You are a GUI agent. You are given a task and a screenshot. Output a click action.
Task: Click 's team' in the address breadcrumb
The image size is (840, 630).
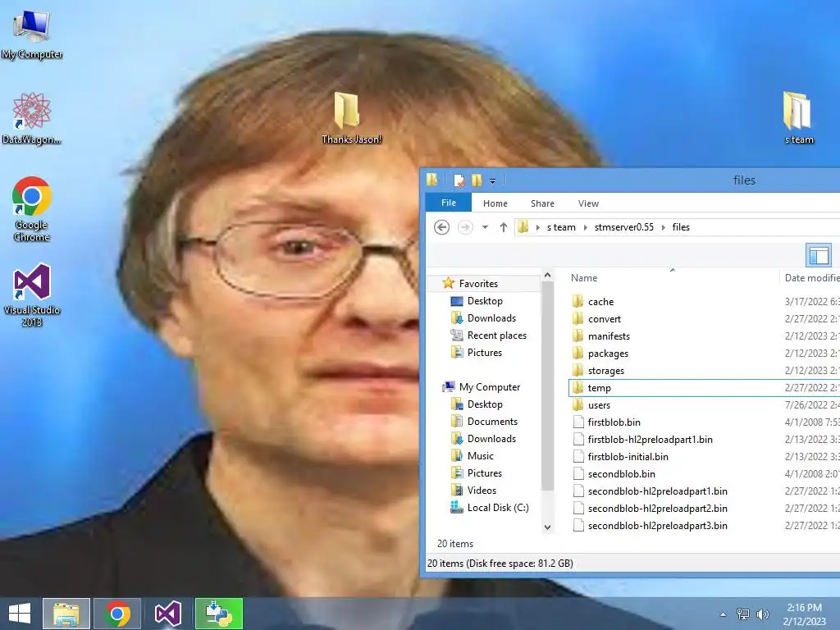pos(561,227)
